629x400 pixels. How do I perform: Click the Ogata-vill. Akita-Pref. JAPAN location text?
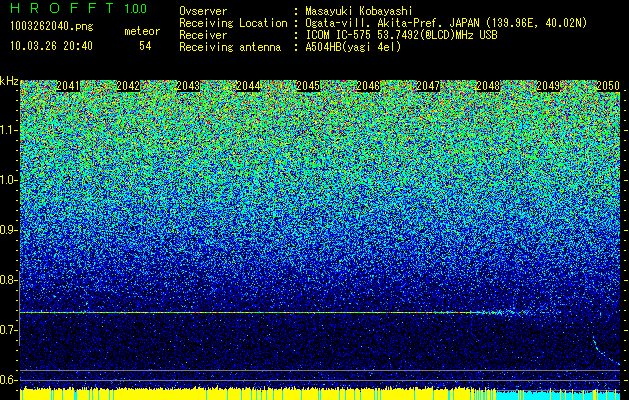pos(446,23)
